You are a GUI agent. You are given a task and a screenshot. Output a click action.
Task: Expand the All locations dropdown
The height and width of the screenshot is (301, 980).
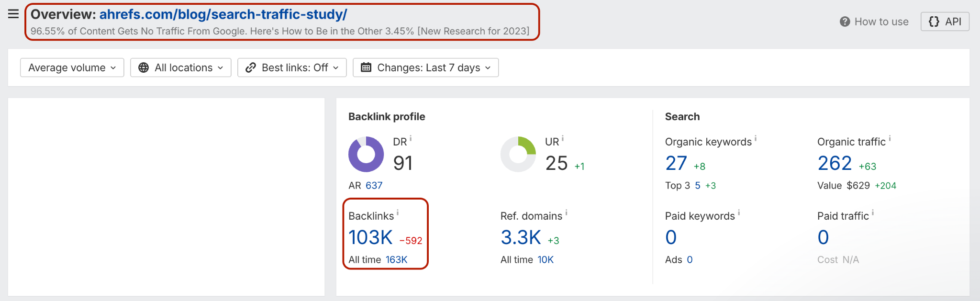click(181, 67)
